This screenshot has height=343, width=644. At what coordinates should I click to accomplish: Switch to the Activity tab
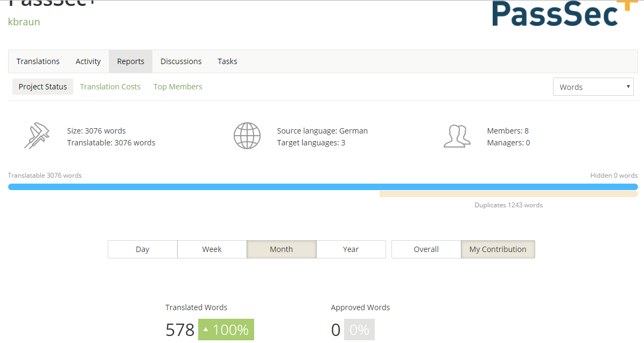88,61
